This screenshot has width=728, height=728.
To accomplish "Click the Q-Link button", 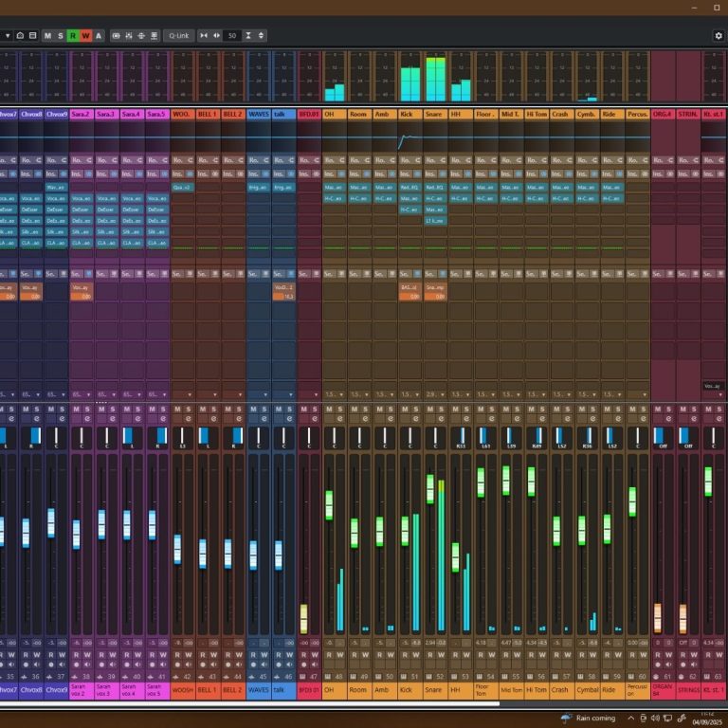I will click(177, 35).
